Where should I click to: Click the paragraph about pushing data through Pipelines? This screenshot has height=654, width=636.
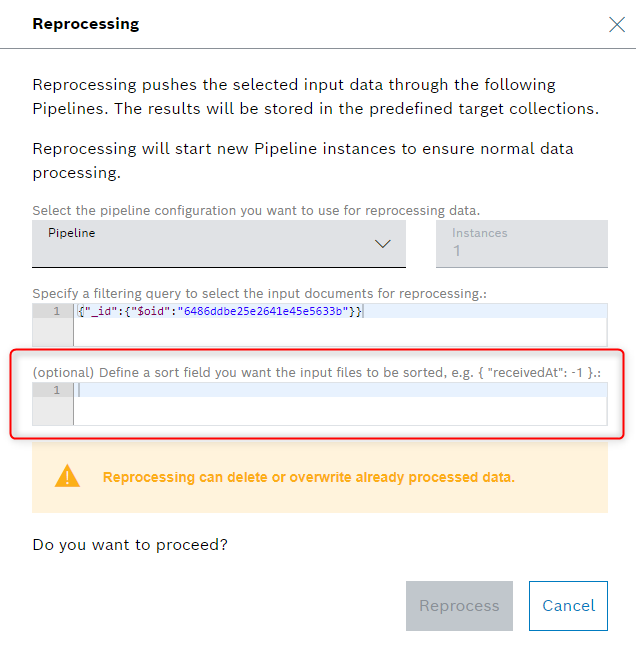[x=315, y=96]
